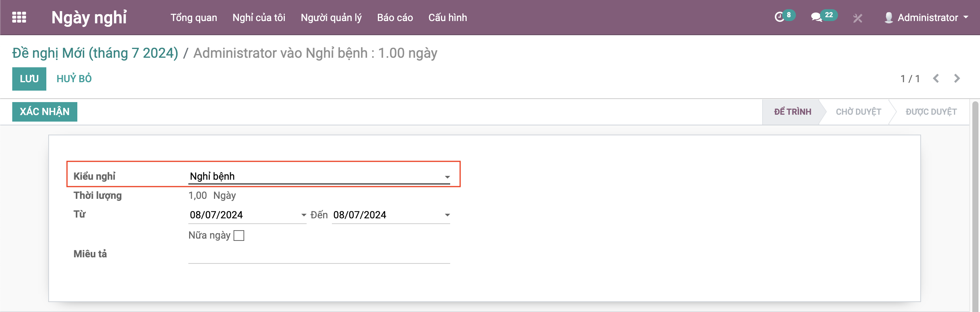
Task: Open the conversations chat bubble icon
Action: click(816, 18)
